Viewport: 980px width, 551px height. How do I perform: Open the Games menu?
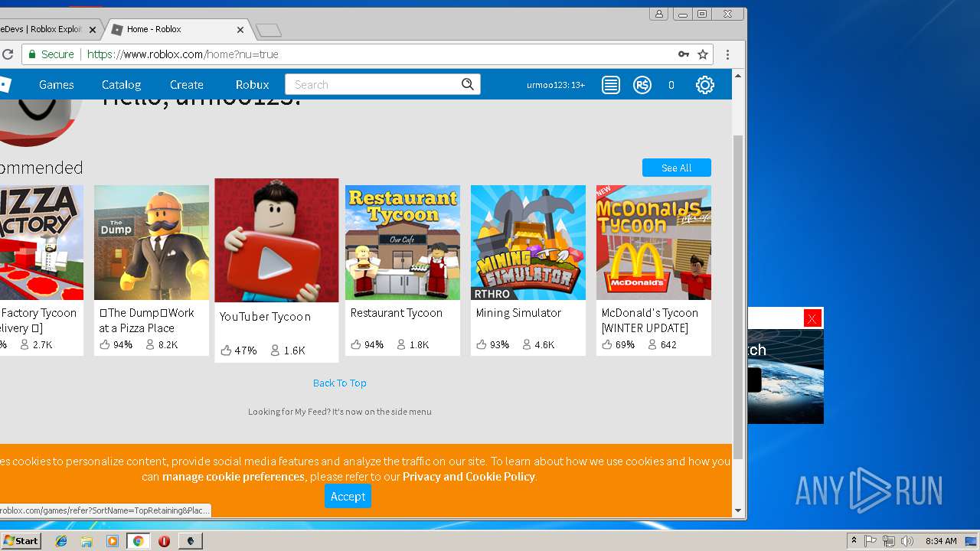(x=57, y=85)
